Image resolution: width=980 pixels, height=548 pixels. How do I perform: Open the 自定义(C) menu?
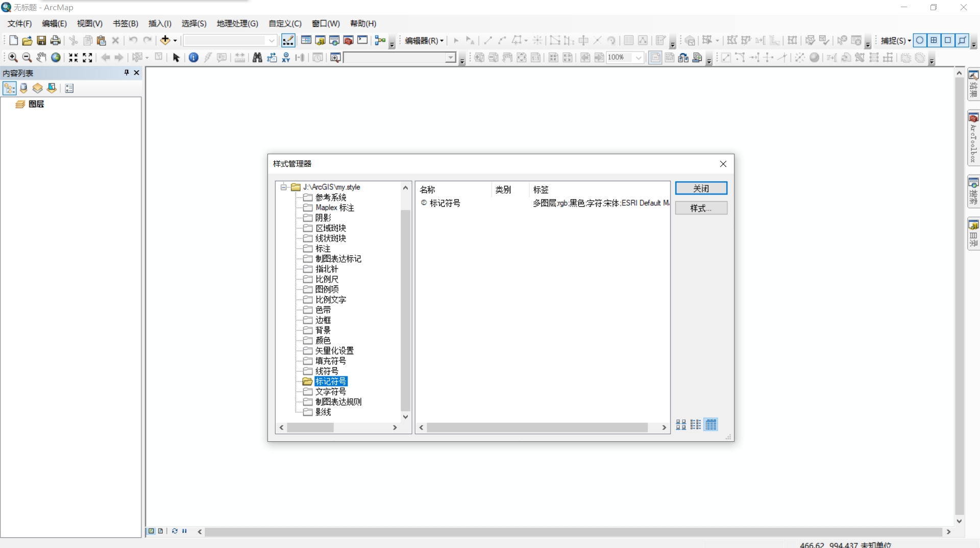285,23
